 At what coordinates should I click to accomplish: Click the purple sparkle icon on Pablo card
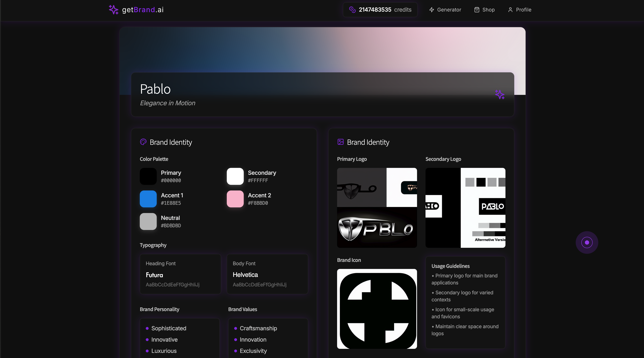(x=499, y=95)
